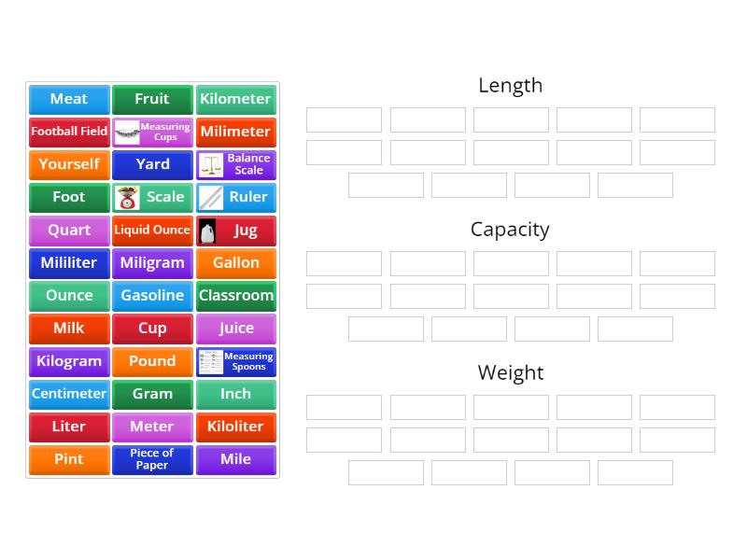
Task: Click the Football Field tile
Action: tap(68, 132)
